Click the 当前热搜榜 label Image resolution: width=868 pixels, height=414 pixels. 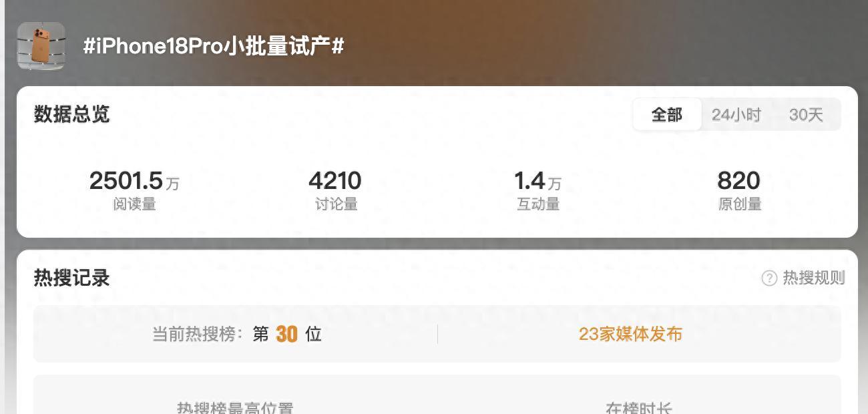198,334
